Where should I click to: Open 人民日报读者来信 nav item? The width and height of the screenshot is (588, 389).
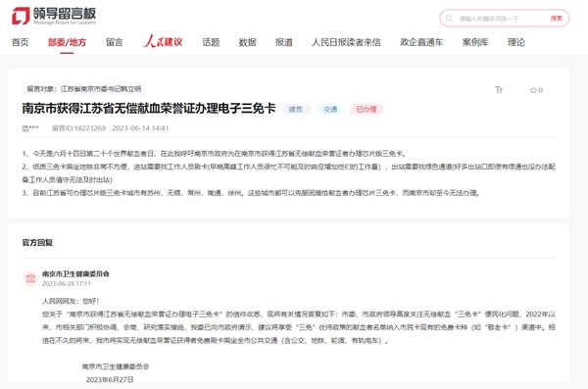346,42
